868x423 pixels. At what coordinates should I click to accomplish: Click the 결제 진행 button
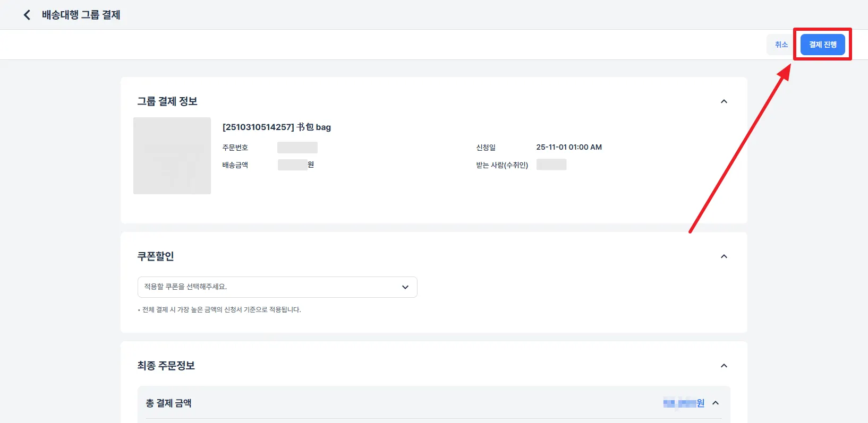822,45
